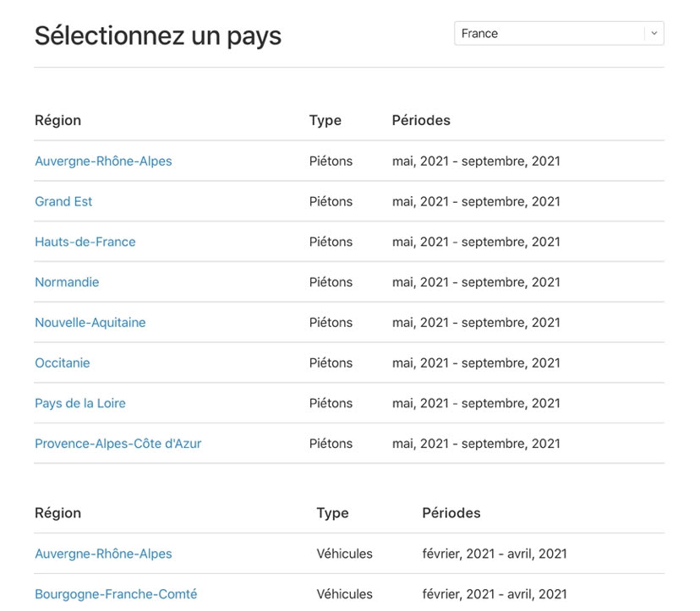Select the Pays de la Loire link
The height and width of the screenshot is (611, 700).
[80, 403]
